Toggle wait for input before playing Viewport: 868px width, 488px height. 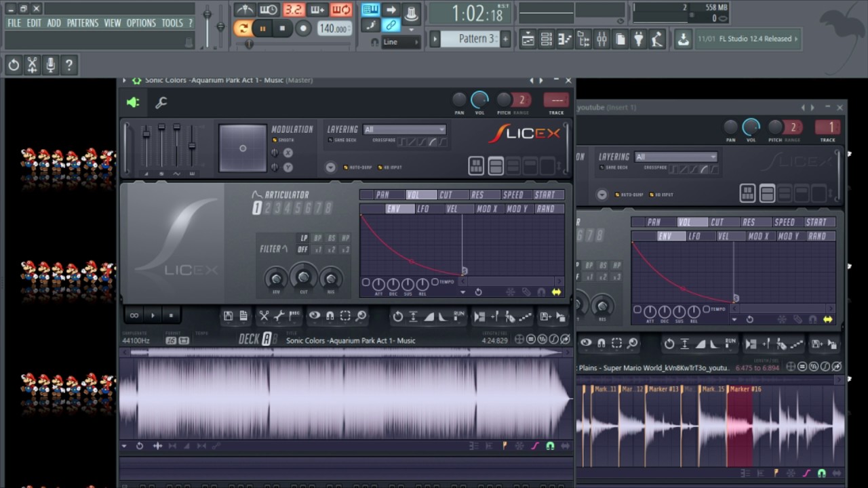[269, 9]
